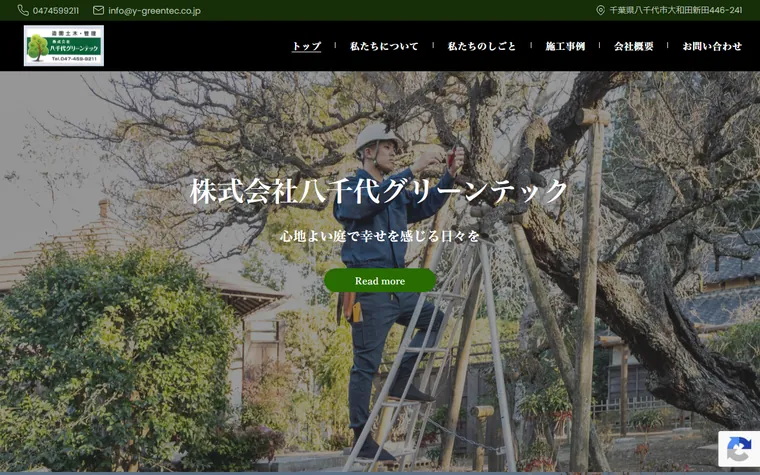The image size is (760, 475).
Task: Open the 私たちについて menu item
Action: (384, 46)
